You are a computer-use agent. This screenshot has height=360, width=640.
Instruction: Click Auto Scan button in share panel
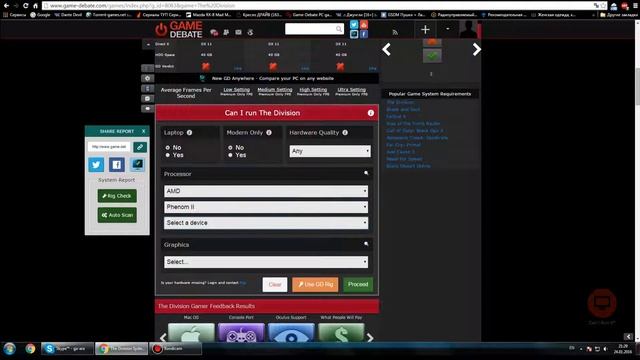click(117, 215)
